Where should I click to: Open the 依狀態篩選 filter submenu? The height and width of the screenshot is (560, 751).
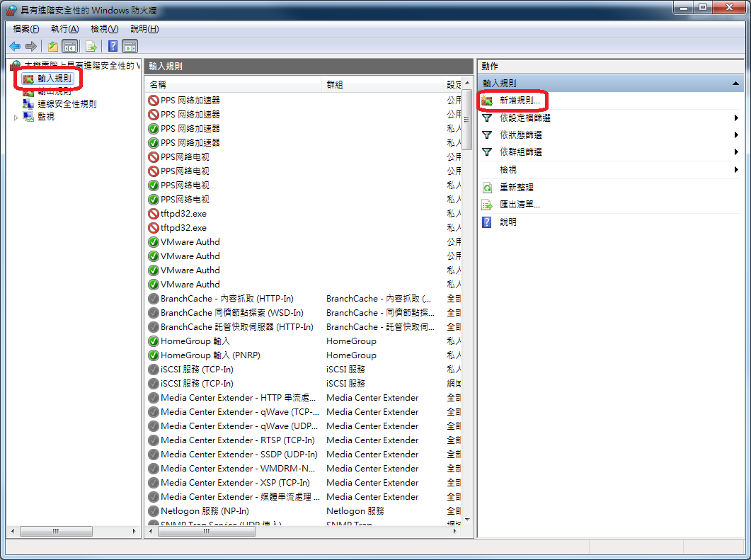click(520, 135)
